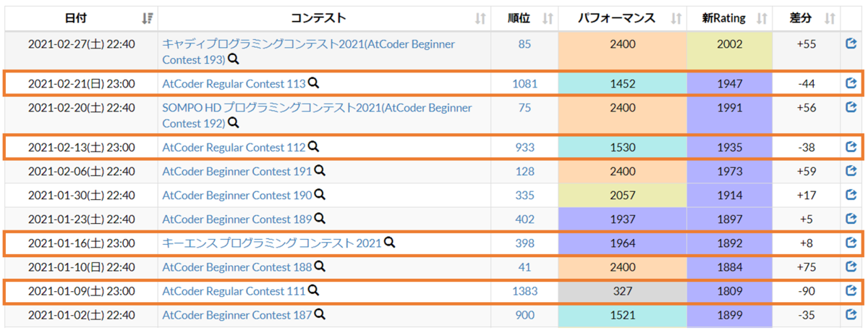Click rank 41 standings link
The width and height of the screenshot is (868, 331).
pos(524,267)
